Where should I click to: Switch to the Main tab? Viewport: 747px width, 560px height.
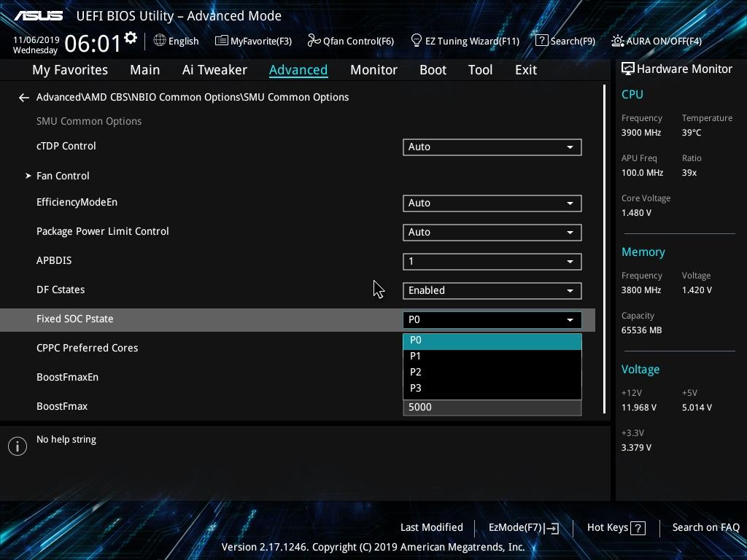click(145, 70)
